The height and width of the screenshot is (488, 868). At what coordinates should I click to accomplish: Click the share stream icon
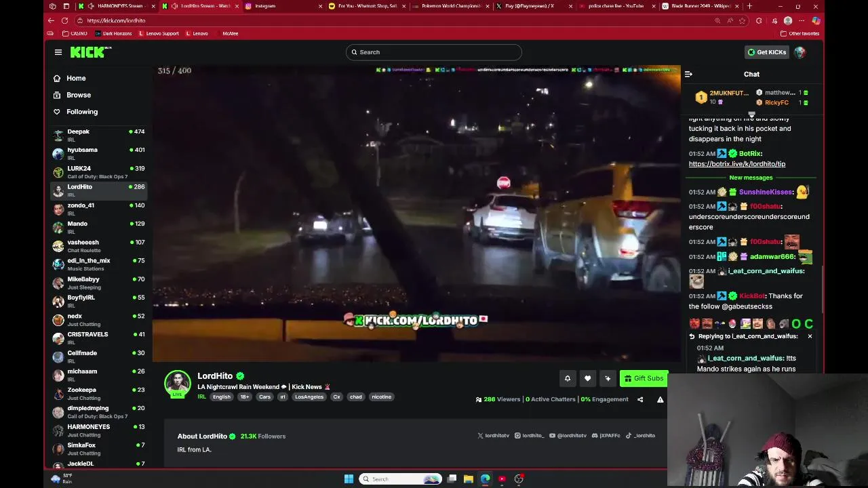(640, 400)
